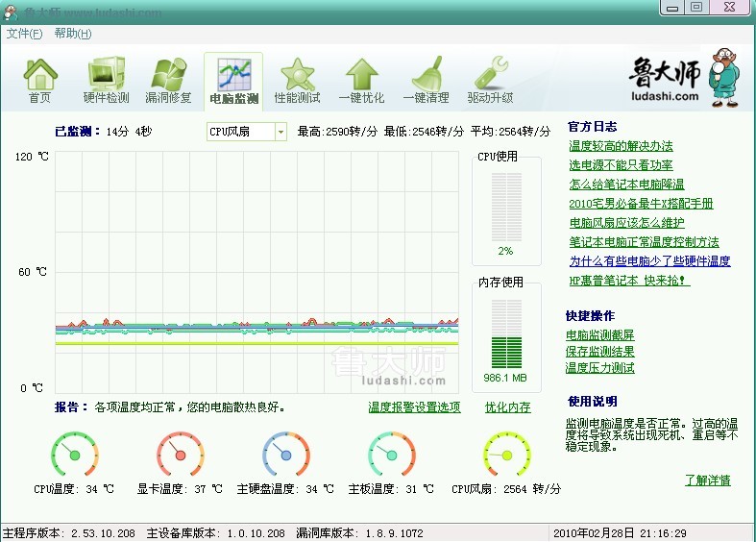Click the temperature history chart
The image size is (756, 542).
[x=257, y=273]
